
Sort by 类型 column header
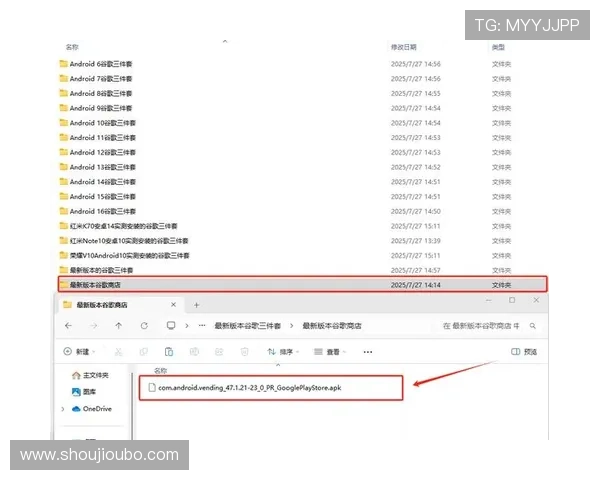[x=498, y=47]
